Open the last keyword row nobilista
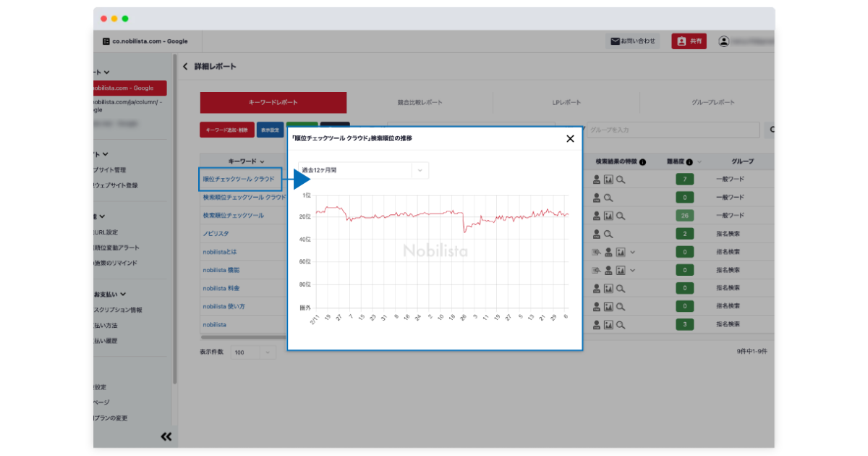The width and height of the screenshot is (868, 456). [x=214, y=325]
